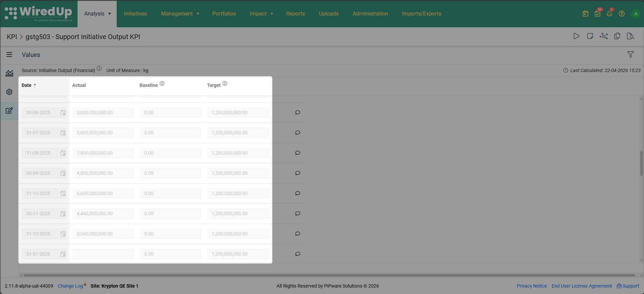Open comment for the 31-10-2025 row
644x294 pixels.
[x=298, y=193]
